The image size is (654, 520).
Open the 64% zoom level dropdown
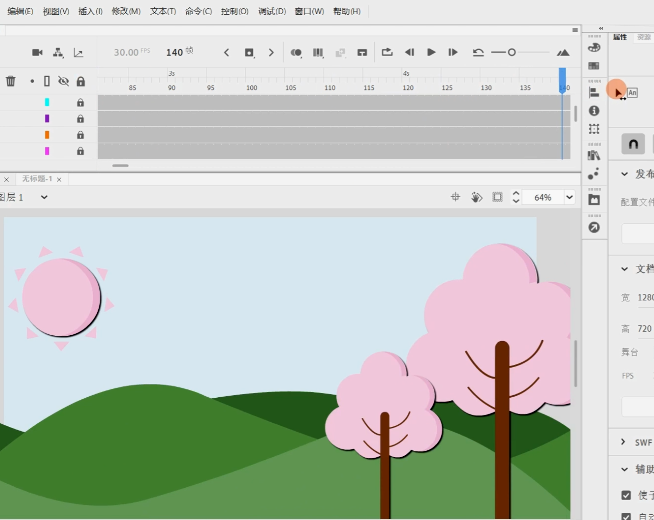[x=569, y=197]
